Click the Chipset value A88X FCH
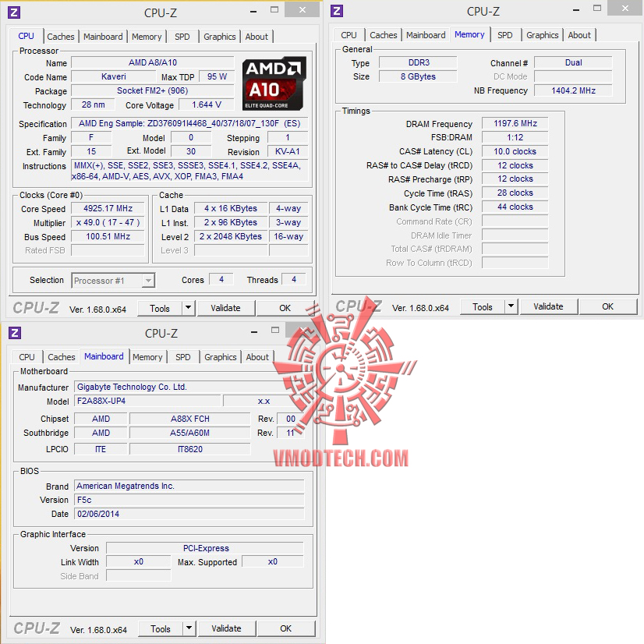Image resolution: width=644 pixels, height=644 pixels. pos(189,419)
